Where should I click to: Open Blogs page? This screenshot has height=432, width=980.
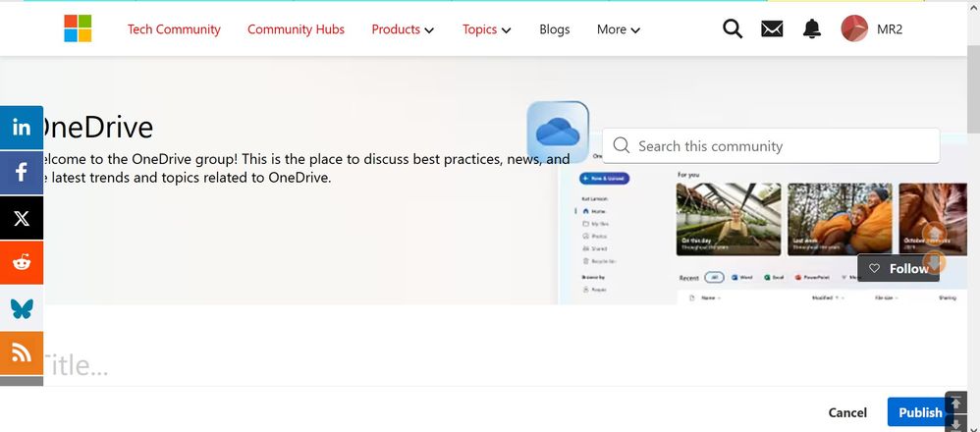tap(555, 29)
